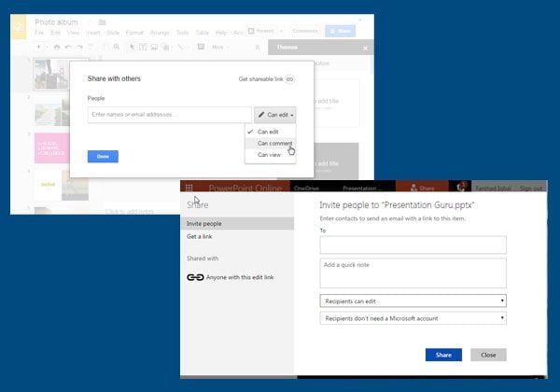This screenshot has width=560, height=392.
Task: Select the second slide thumbnail in Slides
Action: pos(52,113)
